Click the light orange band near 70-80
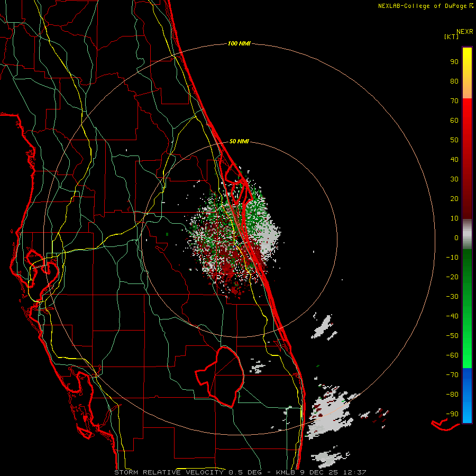This screenshot has height=476, width=476. point(467,88)
